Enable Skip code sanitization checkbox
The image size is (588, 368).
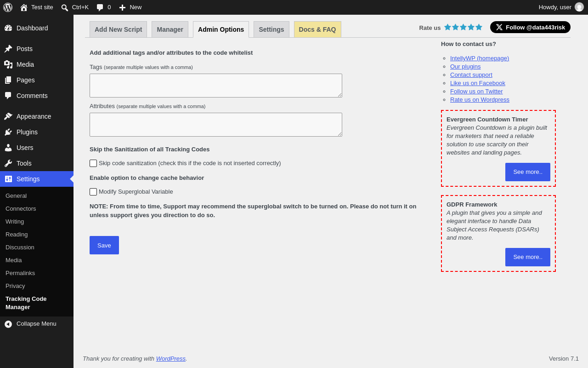[x=93, y=163]
